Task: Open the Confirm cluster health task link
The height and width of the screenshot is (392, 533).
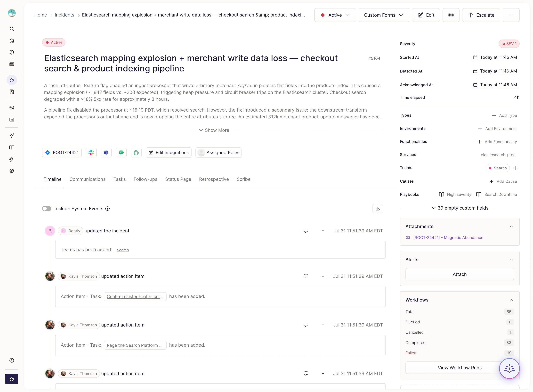Action: pyautogui.click(x=135, y=297)
